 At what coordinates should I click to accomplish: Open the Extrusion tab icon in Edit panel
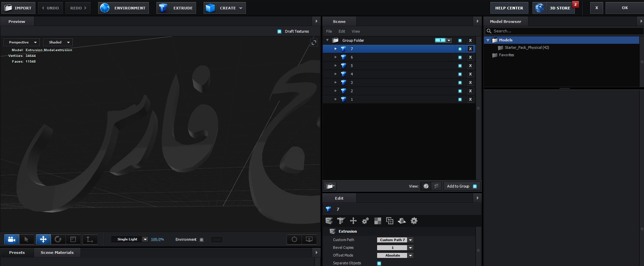coord(329,221)
